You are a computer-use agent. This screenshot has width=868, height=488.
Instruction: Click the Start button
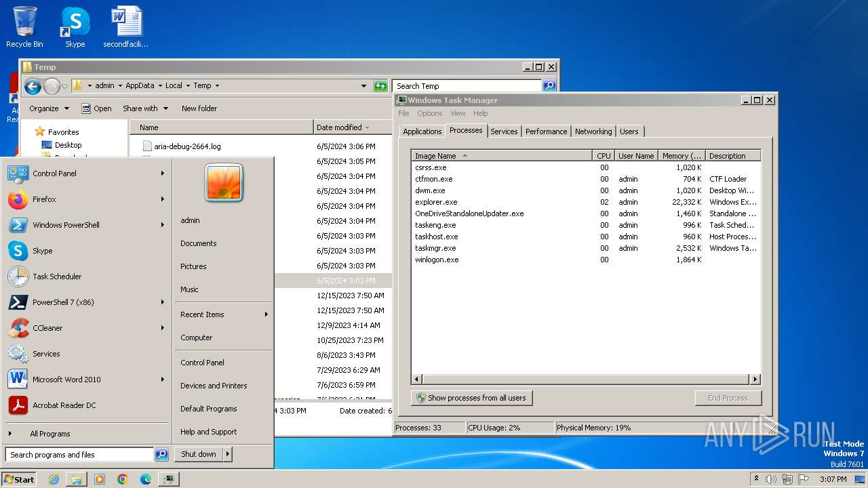pos(19,479)
